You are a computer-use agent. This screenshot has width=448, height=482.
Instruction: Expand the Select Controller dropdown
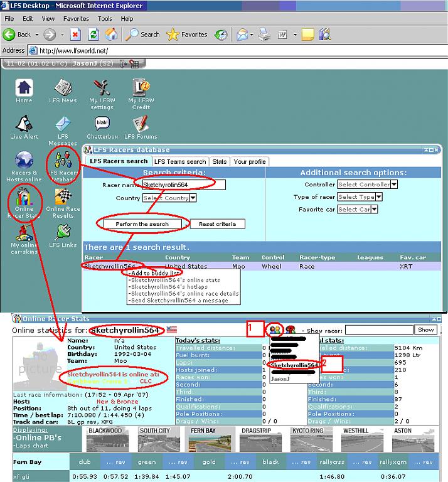click(x=394, y=185)
